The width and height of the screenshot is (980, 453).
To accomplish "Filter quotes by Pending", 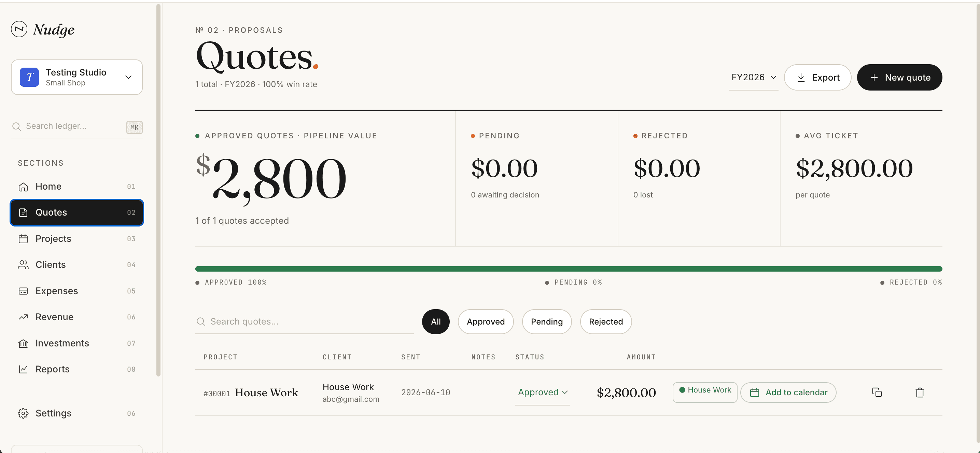I will [x=546, y=322].
